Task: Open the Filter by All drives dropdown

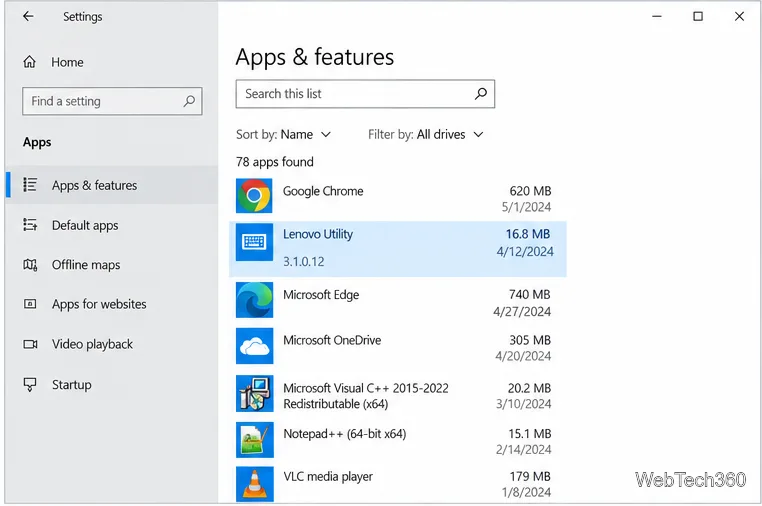Action: [x=426, y=135]
